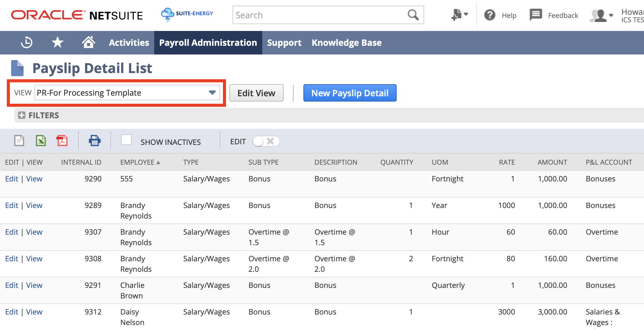Export the list to PDF
Viewport: 644px width, 330px height.
click(62, 141)
